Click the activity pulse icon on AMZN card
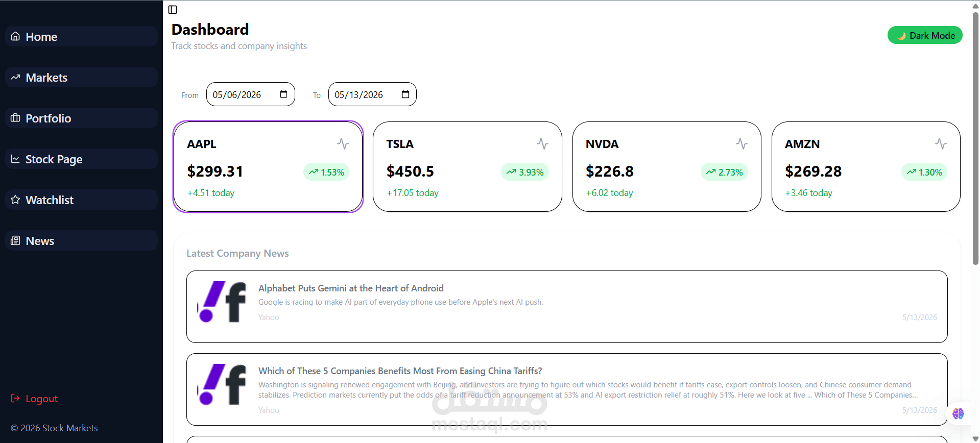The width and height of the screenshot is (980, 443). [x=941, y=144]
